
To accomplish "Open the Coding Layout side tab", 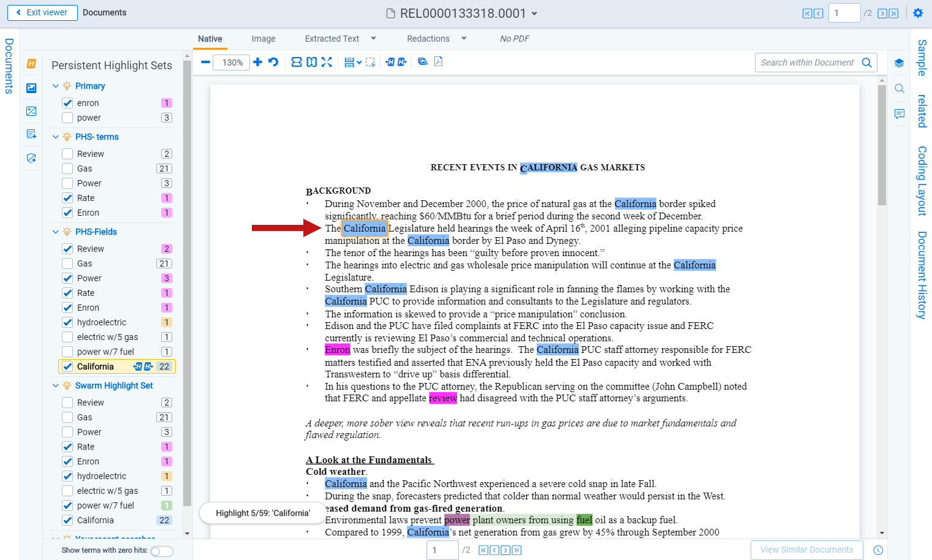I will point(922,181).
